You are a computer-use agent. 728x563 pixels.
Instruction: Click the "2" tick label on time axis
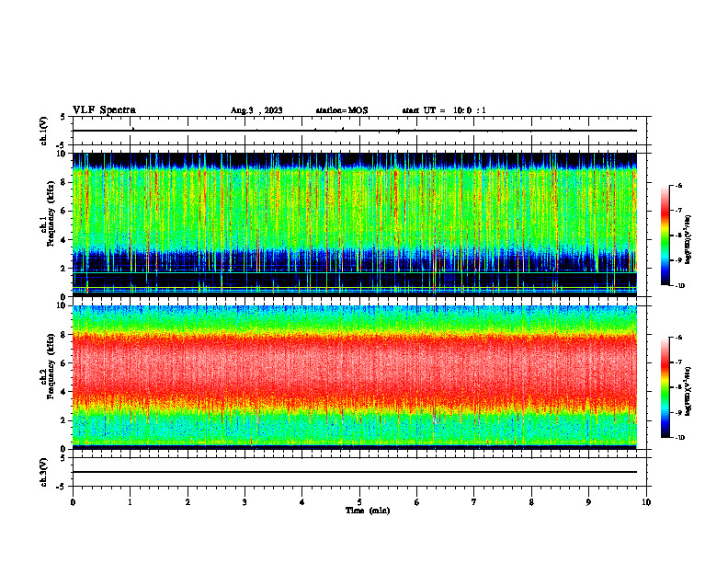[188, 502]
